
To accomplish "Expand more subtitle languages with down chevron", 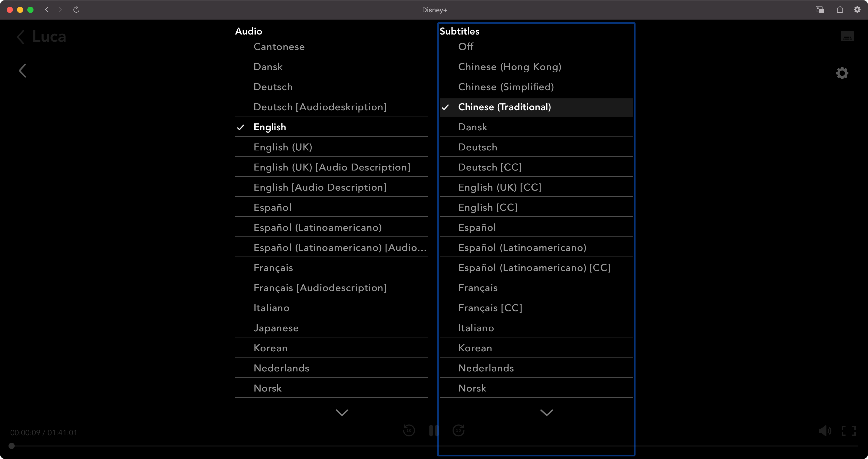I will pyautogui.click(x=546, y=413).
